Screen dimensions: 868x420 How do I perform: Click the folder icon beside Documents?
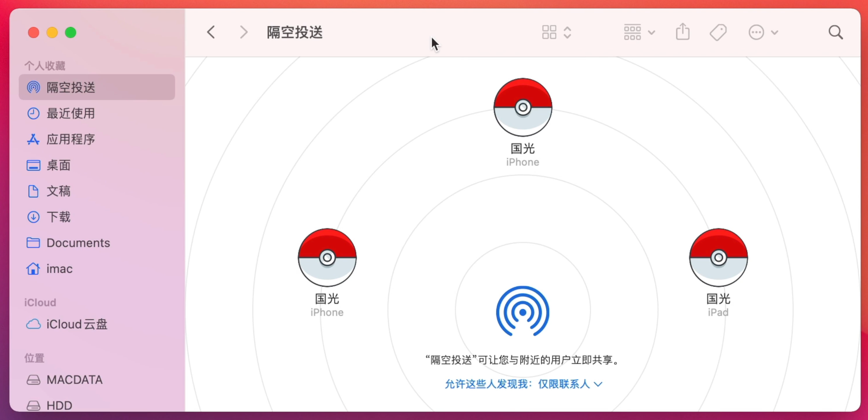(33, 242)
